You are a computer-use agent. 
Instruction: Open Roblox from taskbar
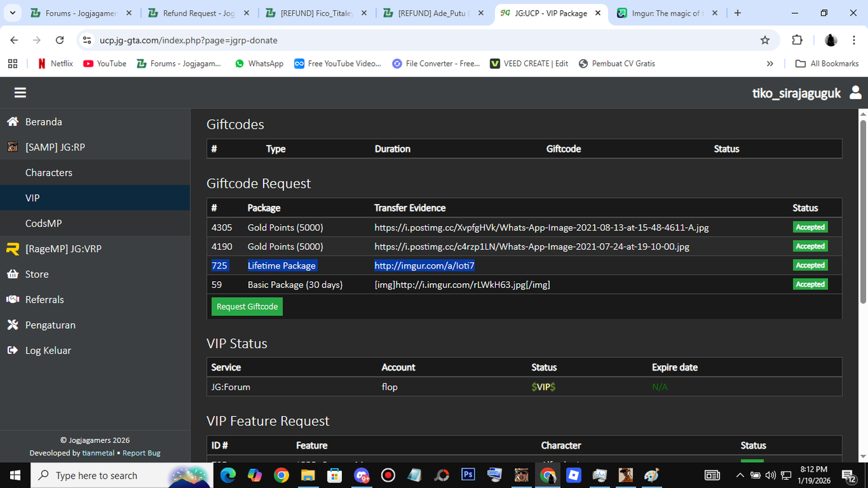[x=574, y=475]
